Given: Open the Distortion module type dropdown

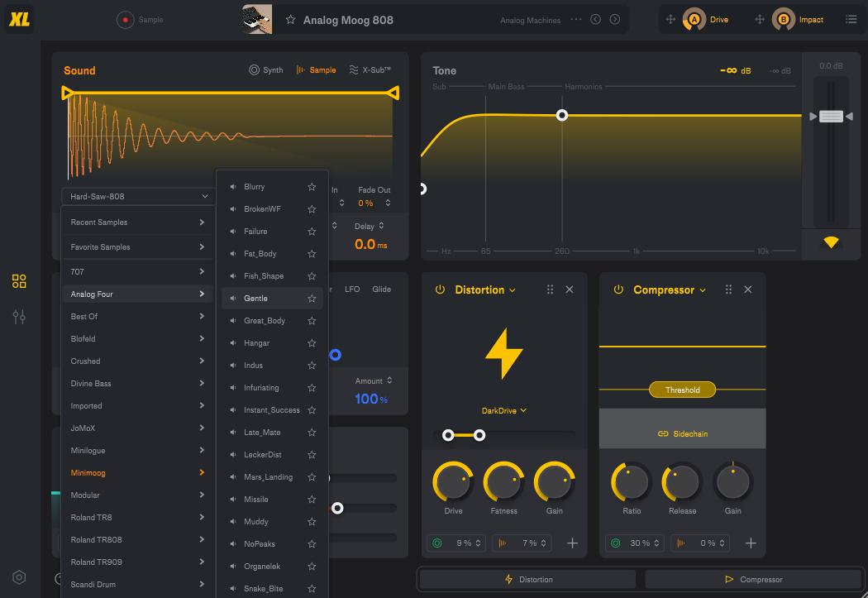Looking at the screenshot, I should 485,289.
